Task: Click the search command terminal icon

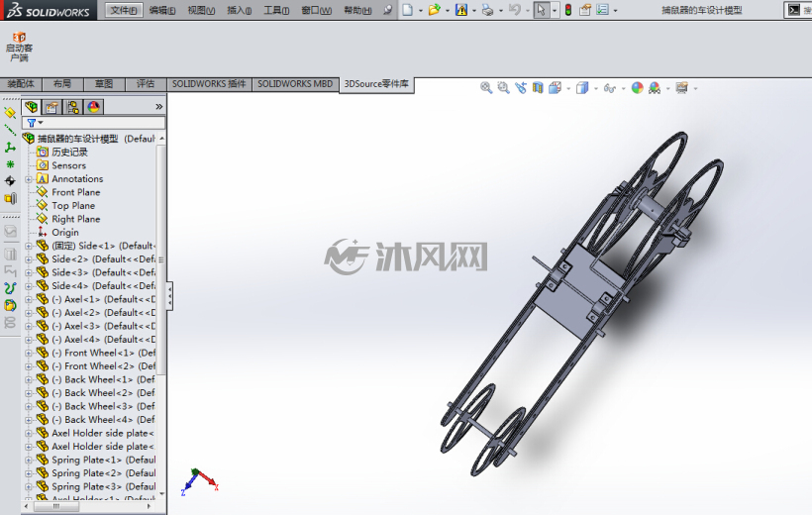Action: coord(794,10)
